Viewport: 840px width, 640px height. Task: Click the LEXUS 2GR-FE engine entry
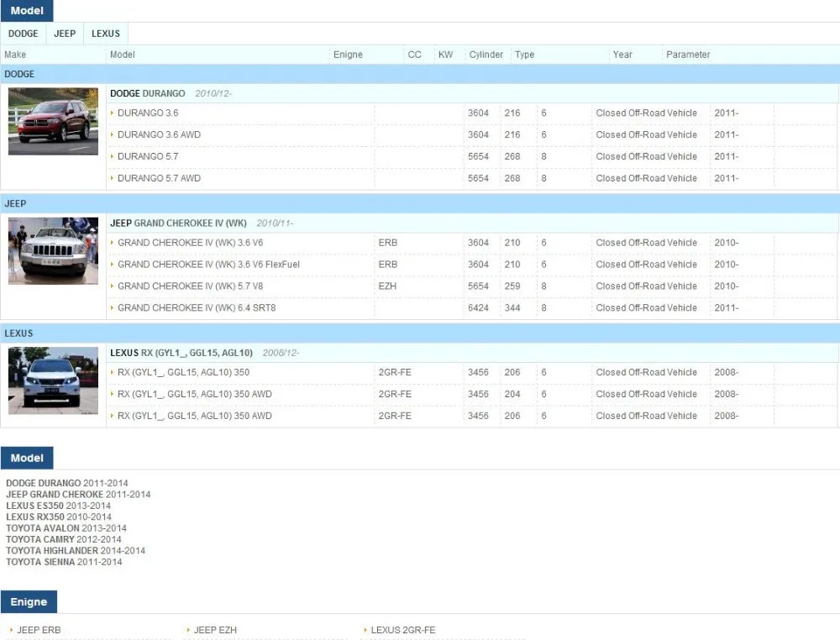pyautogui.click(x=403, y=630)
